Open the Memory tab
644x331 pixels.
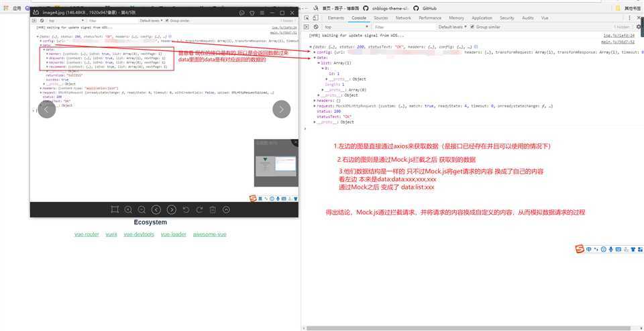[x=456, y=18]
